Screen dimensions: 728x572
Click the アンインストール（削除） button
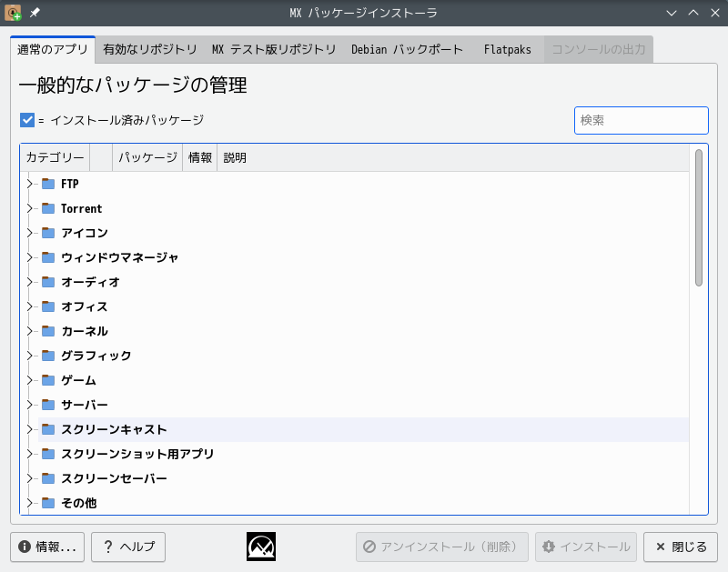(442, 547)
